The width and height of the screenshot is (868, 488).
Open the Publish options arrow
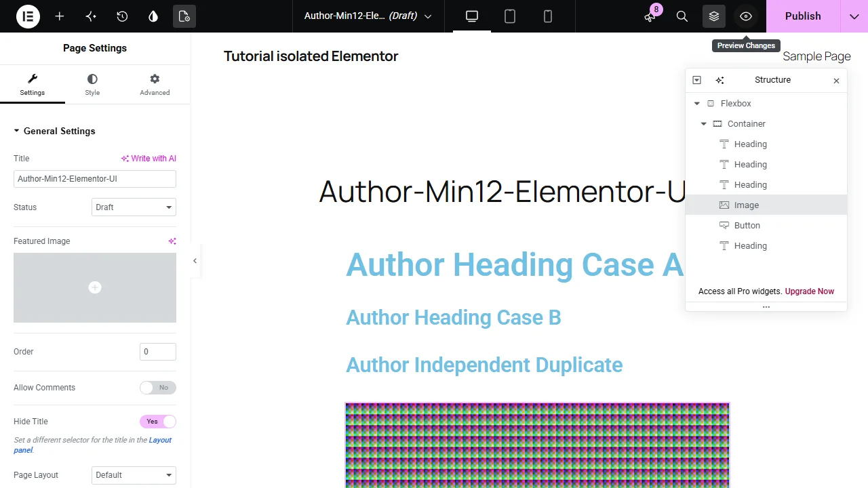(854, 16)
